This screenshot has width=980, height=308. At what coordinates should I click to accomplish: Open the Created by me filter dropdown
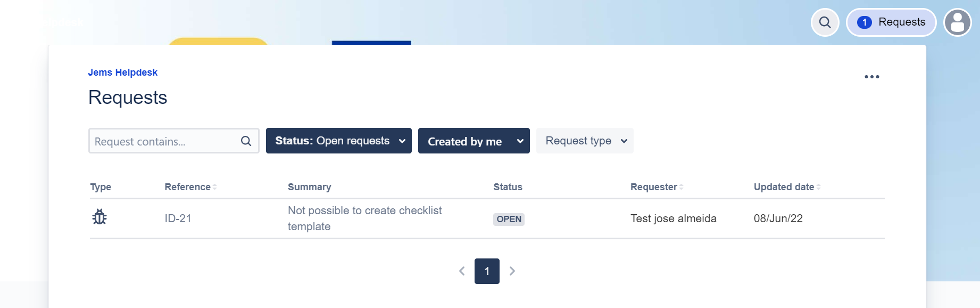pos(474,141)
